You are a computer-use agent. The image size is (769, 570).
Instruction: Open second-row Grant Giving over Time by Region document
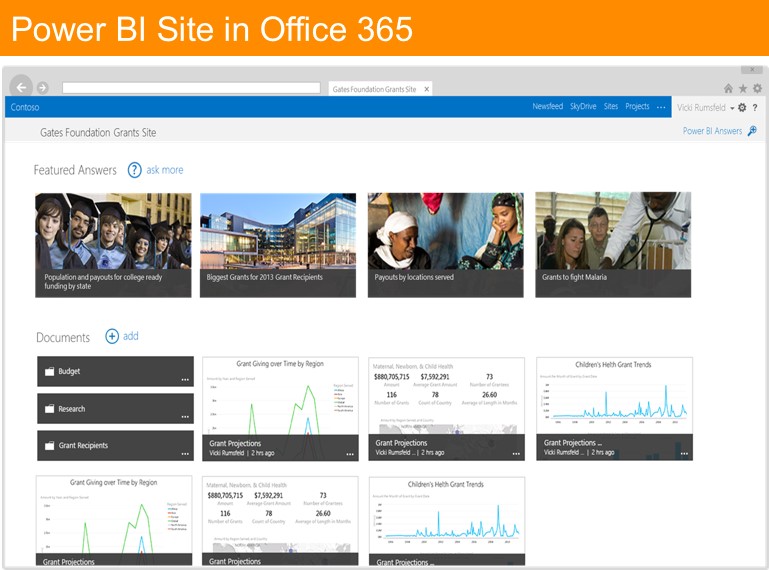click(114, 520)
